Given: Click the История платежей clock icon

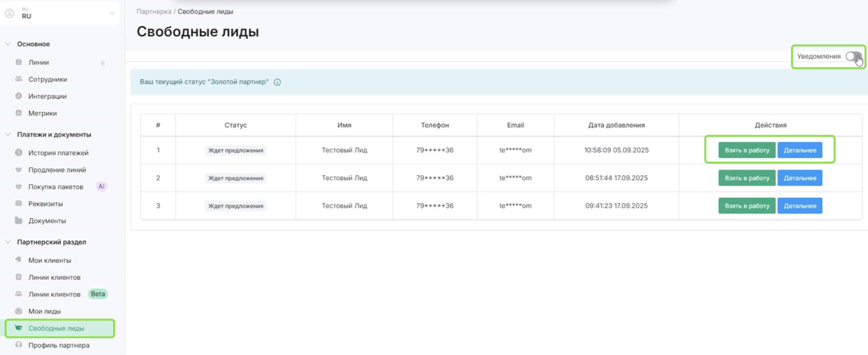Looking at the screenshot, I should point(19,153).
